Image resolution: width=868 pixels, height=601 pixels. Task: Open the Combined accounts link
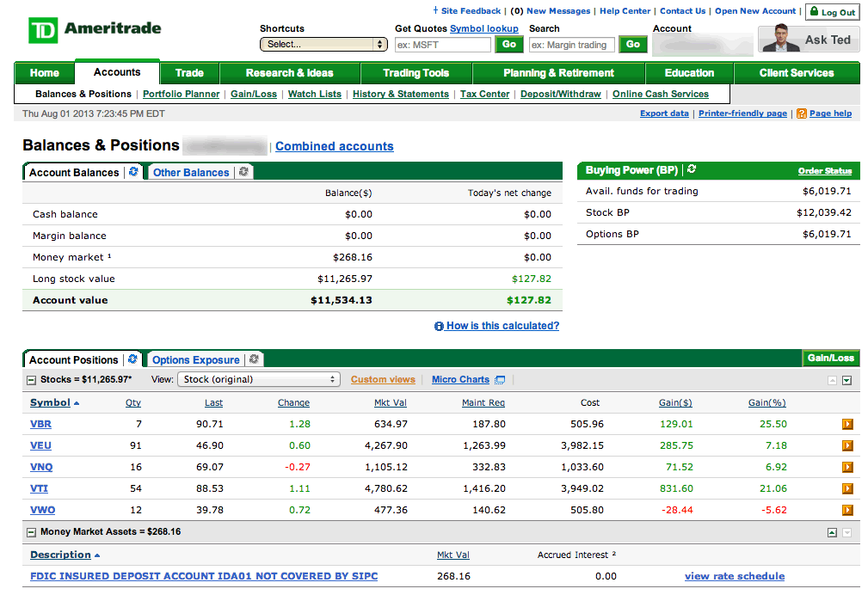coord(335,146)
